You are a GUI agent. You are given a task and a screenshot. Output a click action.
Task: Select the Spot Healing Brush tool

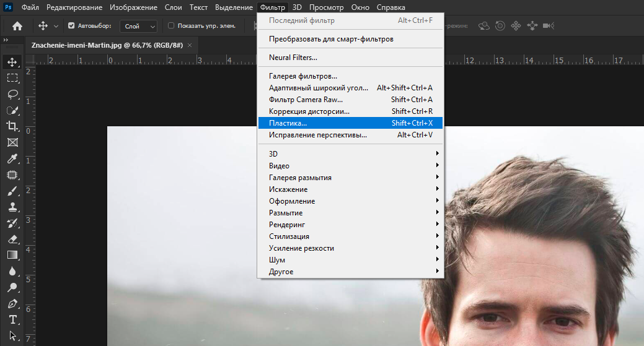[x=12, y=175]
